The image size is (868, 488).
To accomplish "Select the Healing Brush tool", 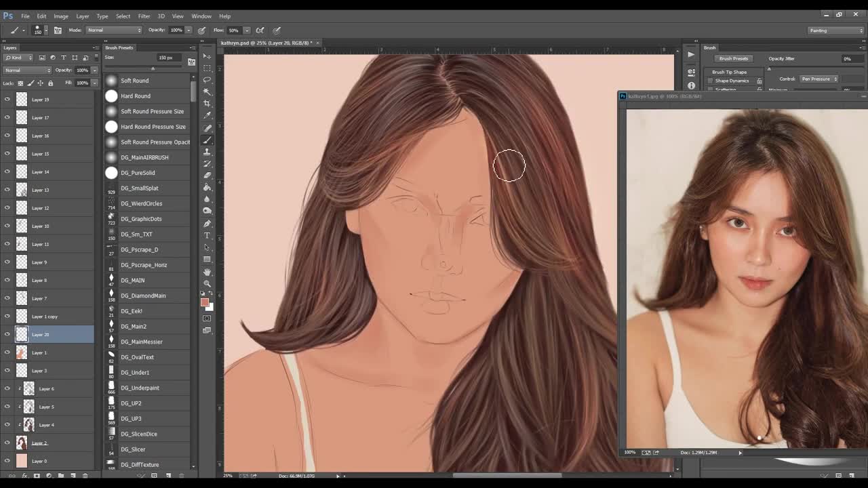I will 208,128.
